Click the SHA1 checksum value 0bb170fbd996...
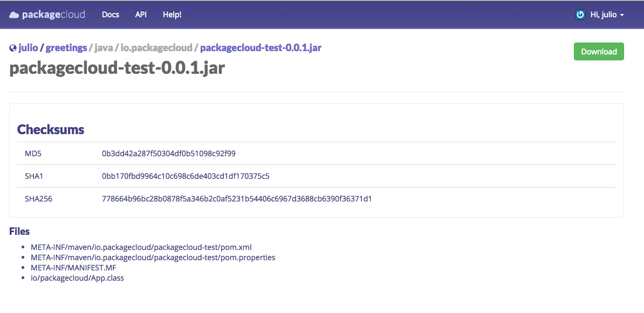Screen dimensions: 644x313 coord(186,176)
